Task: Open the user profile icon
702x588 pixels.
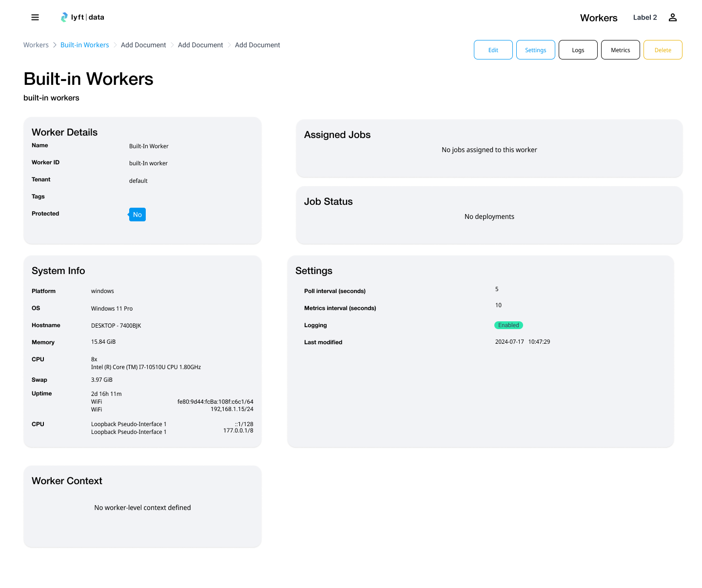Action: coord(672,18)
